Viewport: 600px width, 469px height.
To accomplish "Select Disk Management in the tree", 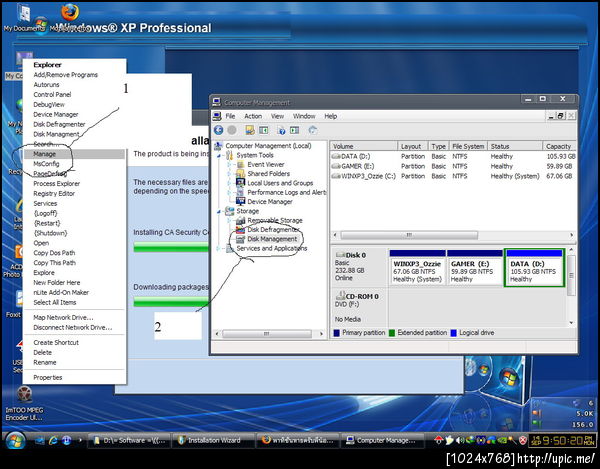I will (272, 239).
